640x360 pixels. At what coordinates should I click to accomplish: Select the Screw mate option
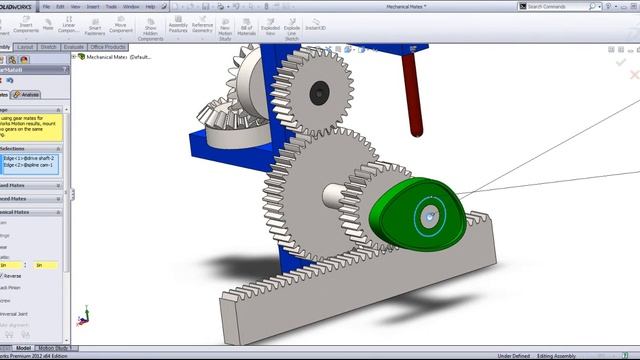click(x=5, y=301)
